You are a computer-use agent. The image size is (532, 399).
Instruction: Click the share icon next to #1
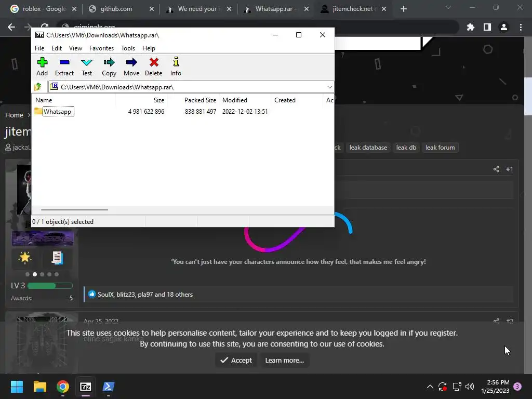(x=496, y=169)
